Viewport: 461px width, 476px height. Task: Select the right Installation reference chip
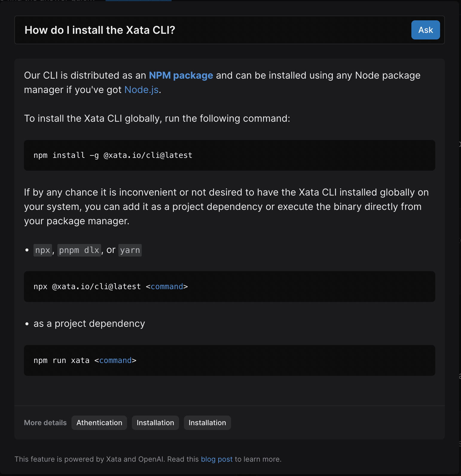(x=207, y=423)
